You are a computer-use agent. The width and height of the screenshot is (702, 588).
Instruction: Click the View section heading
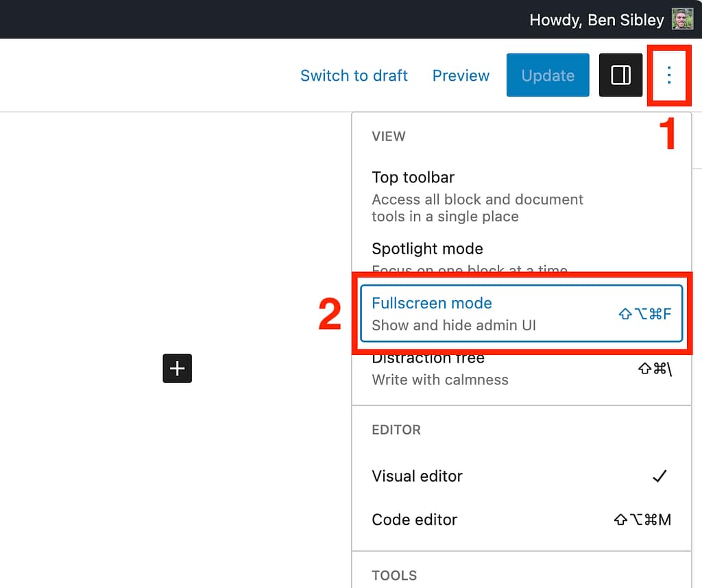(388, 136)
